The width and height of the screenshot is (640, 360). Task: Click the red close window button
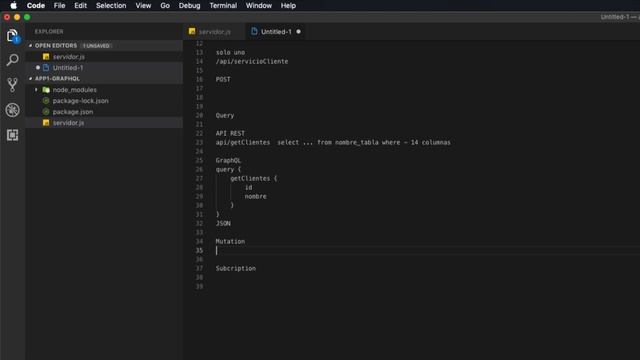coord(7,17)
